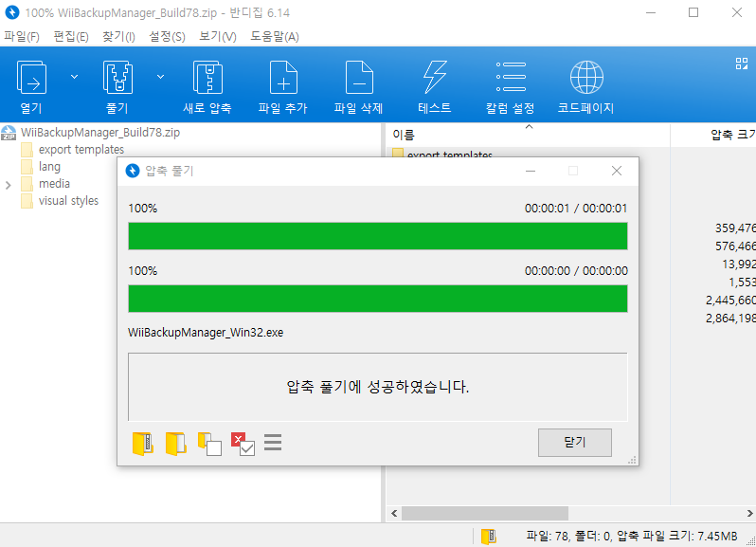Click the open extracted folder icon in dialog
Screen dimensions: 756x547
tap(176, 444)
